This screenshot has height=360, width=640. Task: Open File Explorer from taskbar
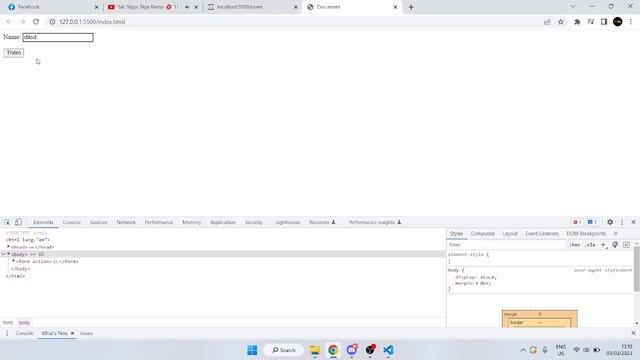[315, 350]
